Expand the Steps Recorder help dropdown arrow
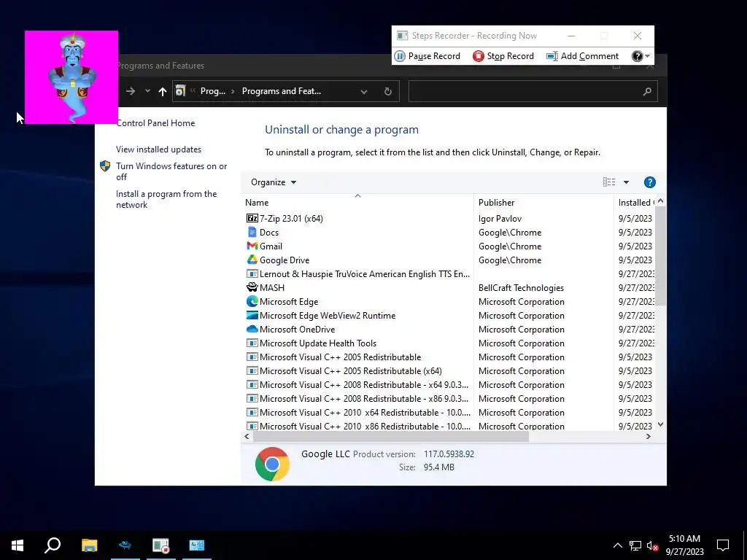Image resolution: width=747 pixels, height=560 pixels. (648, 56)
